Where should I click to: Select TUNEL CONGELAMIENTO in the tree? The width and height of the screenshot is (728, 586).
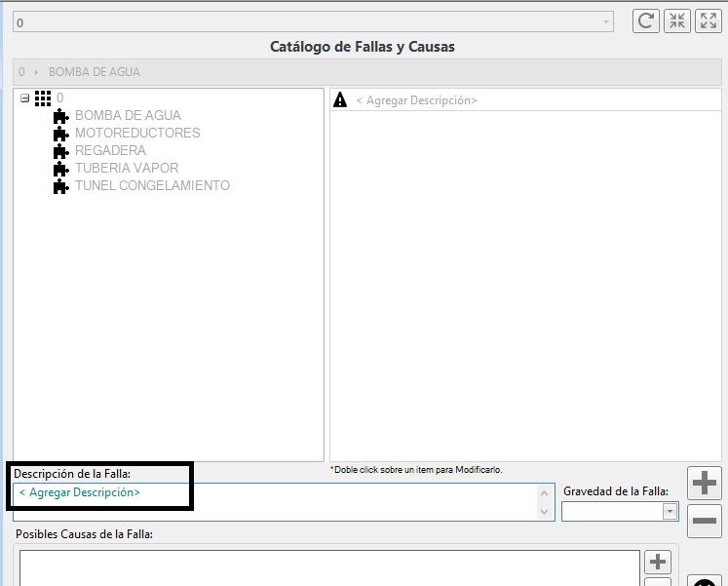click(x=152, y=185)
